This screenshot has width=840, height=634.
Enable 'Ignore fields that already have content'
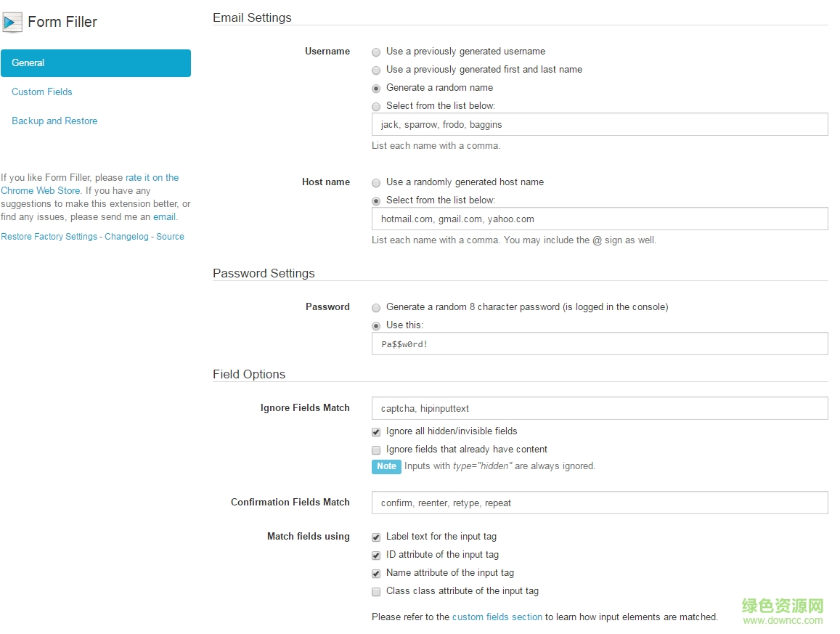pos(376,450)
